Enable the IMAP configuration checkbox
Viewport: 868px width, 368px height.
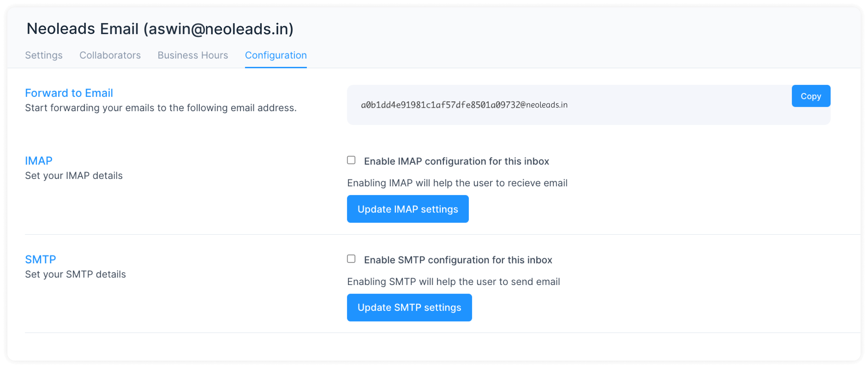click(351, 160)
